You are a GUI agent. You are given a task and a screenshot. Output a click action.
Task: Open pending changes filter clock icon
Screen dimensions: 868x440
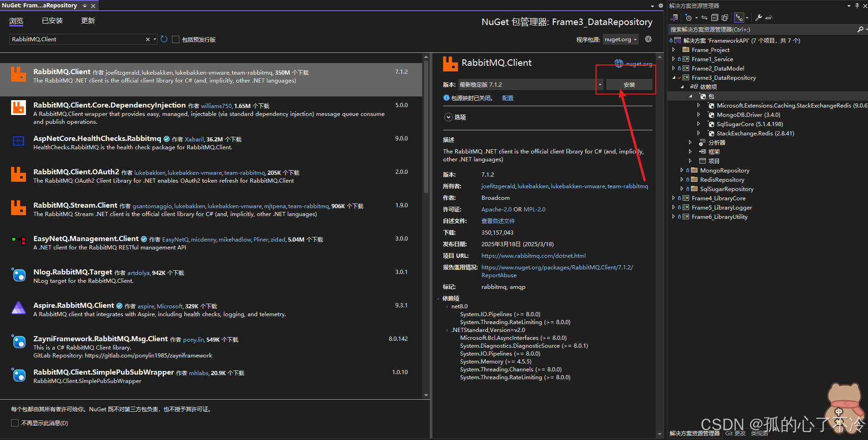[x=689, y=18]
